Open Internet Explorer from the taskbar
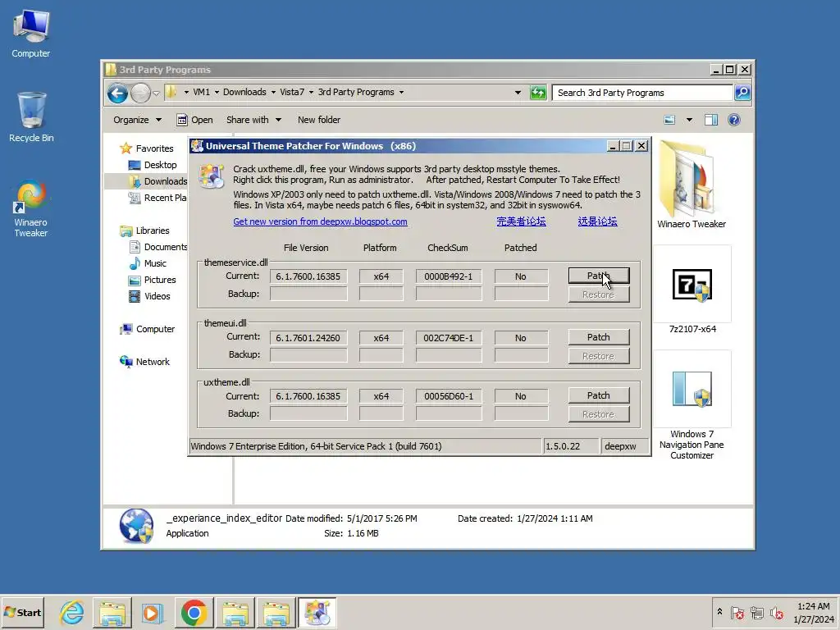Image resolution: width=840 pixels, height=630 pixels. pyautogui.click(x=72, y=612)
